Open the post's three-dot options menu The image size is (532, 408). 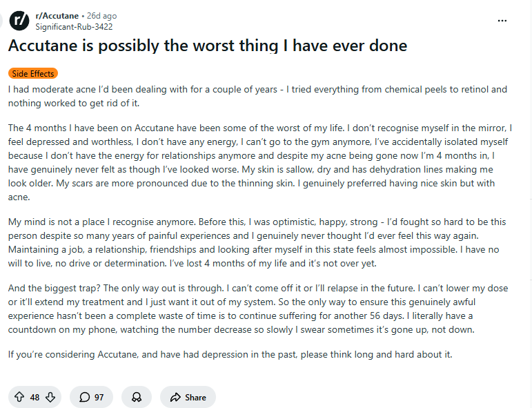point(502,20)
